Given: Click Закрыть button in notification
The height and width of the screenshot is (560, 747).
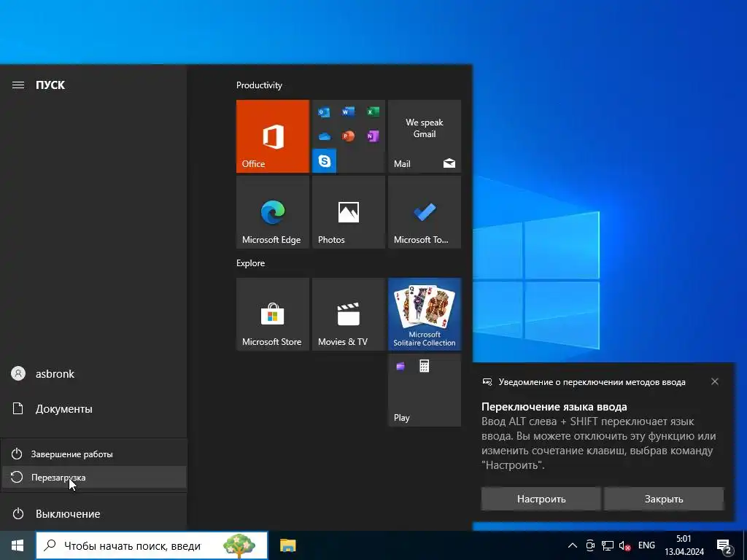Looking at the screenshot, I should tap(664, 499).
